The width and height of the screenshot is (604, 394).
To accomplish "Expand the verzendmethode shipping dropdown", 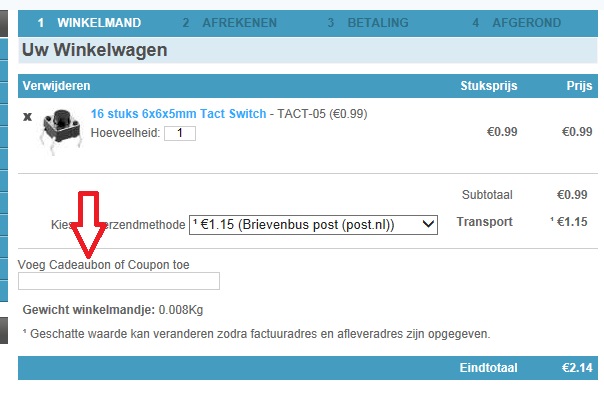I will click(313, 225).
